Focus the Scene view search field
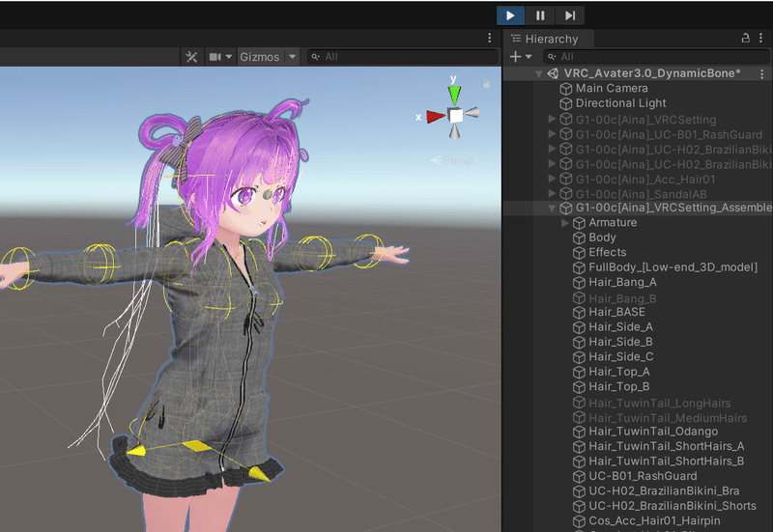This screenshot has width=773, height=532. [x=402, y=57]
